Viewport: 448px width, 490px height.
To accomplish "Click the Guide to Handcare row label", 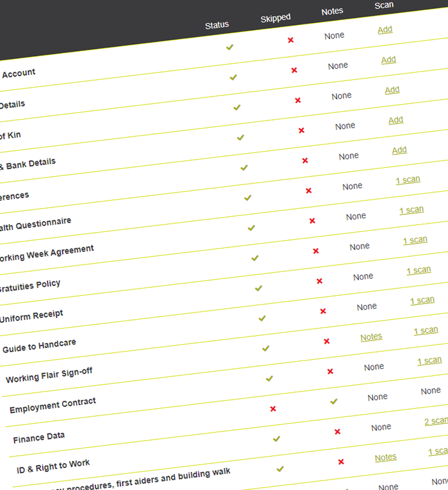I will point(39,346).
